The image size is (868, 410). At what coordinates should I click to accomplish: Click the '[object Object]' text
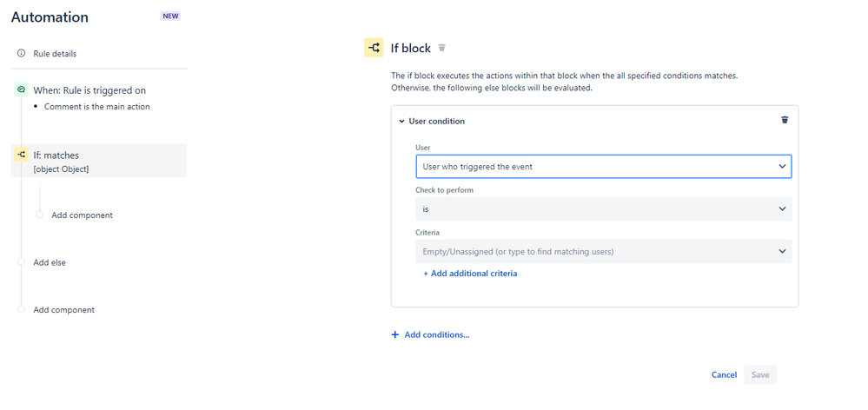(x=61, y=169)
